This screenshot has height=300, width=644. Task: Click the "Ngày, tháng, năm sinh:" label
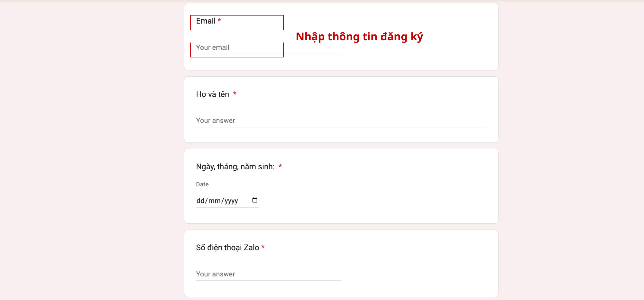(235, 167)
